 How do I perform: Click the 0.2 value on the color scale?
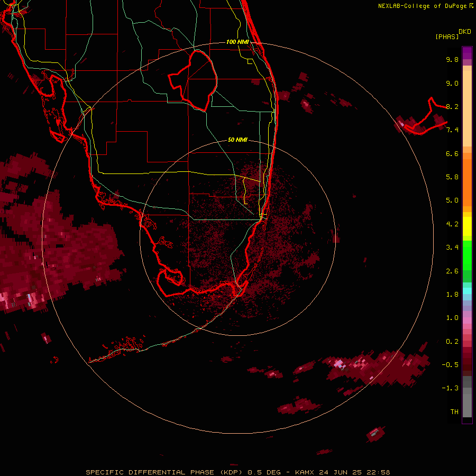452,342
